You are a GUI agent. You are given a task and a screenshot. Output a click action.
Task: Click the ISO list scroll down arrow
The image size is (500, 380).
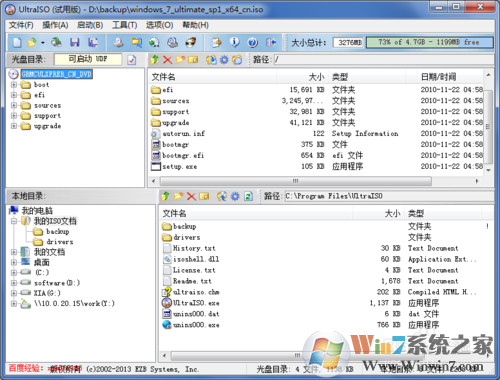point(488,170)
